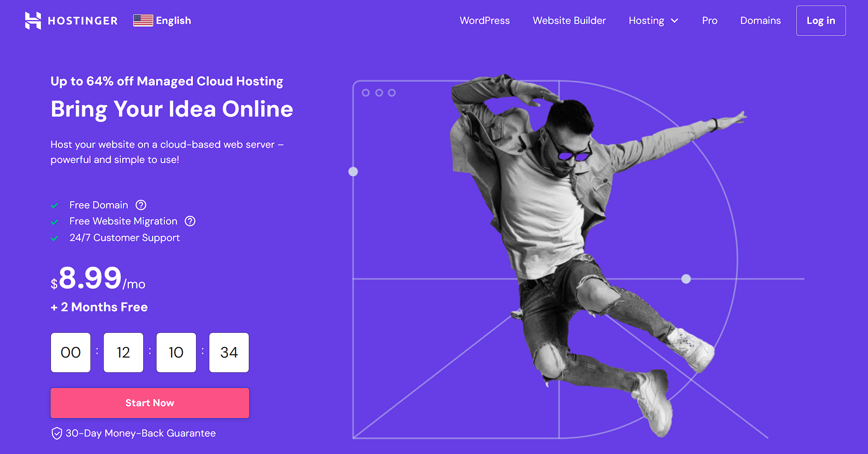
Task: Click the green checkmark next to Free Website Migration
Action: pos(55,222)
